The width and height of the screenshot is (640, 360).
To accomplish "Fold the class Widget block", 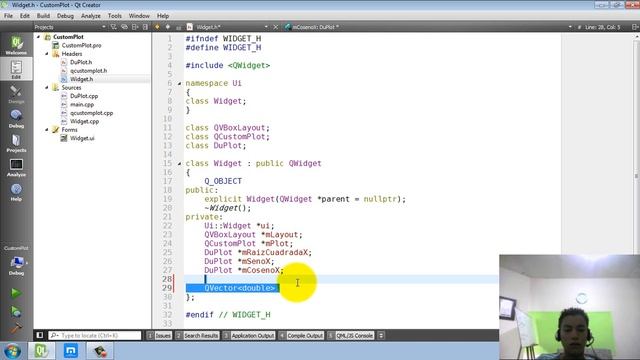I will point(179,163).
